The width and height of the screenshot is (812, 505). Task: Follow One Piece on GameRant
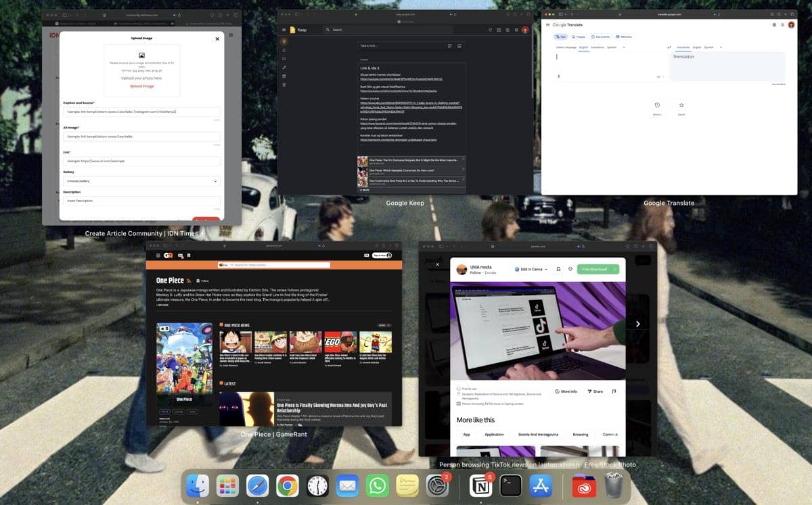204,281
